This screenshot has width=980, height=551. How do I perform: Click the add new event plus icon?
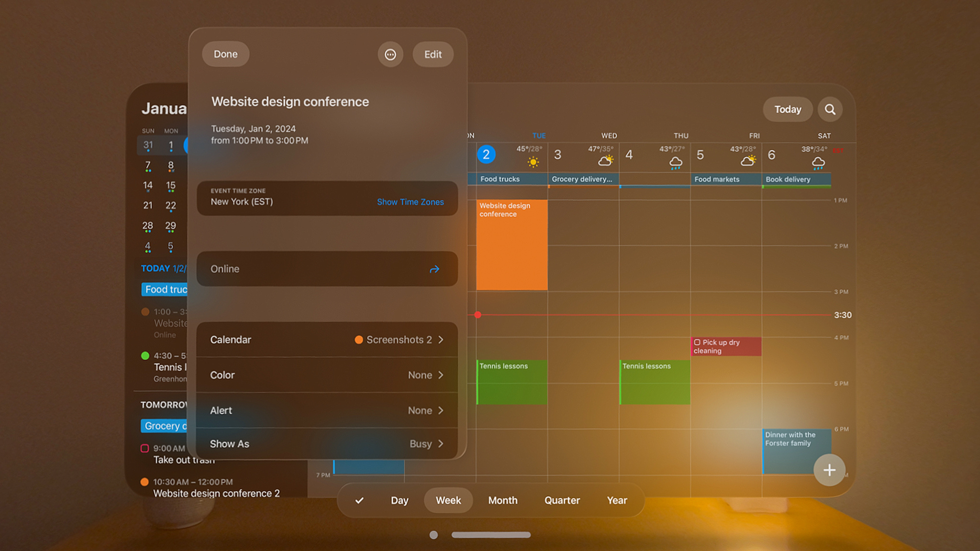829,470
